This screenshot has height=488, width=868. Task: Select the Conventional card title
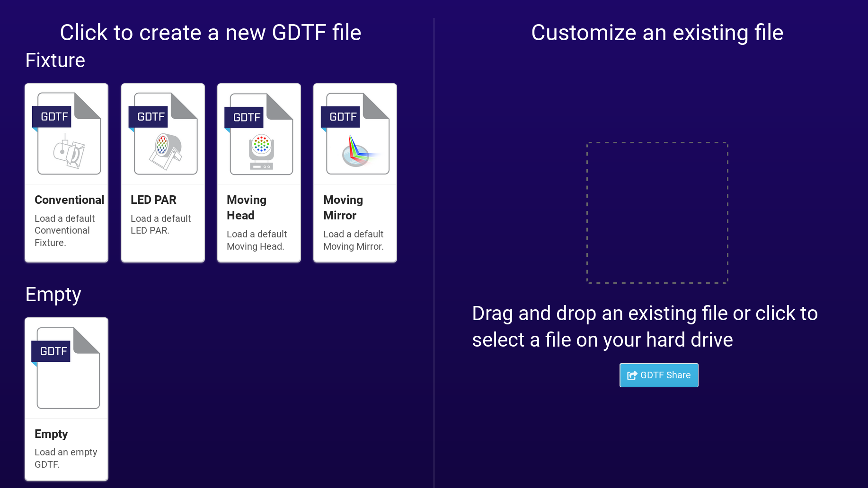pos(69,200)
